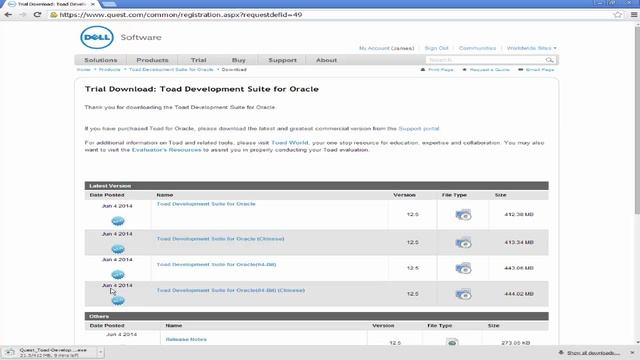The height and width of the screenshot is (360, 640).
Task: Open Support portal link
Action: point(419,129)
